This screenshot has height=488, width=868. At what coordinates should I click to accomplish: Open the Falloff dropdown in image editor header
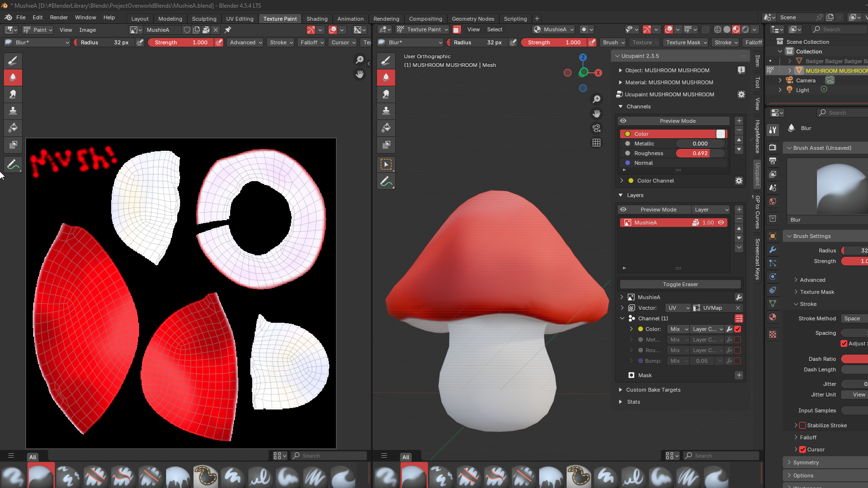pos(312,42)
